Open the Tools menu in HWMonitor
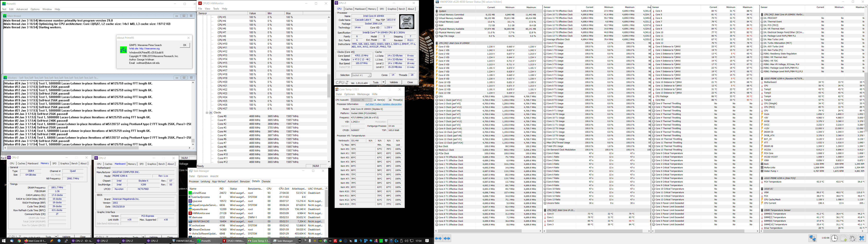The height and width of the screenshot is (244, 868). point(216,9)
